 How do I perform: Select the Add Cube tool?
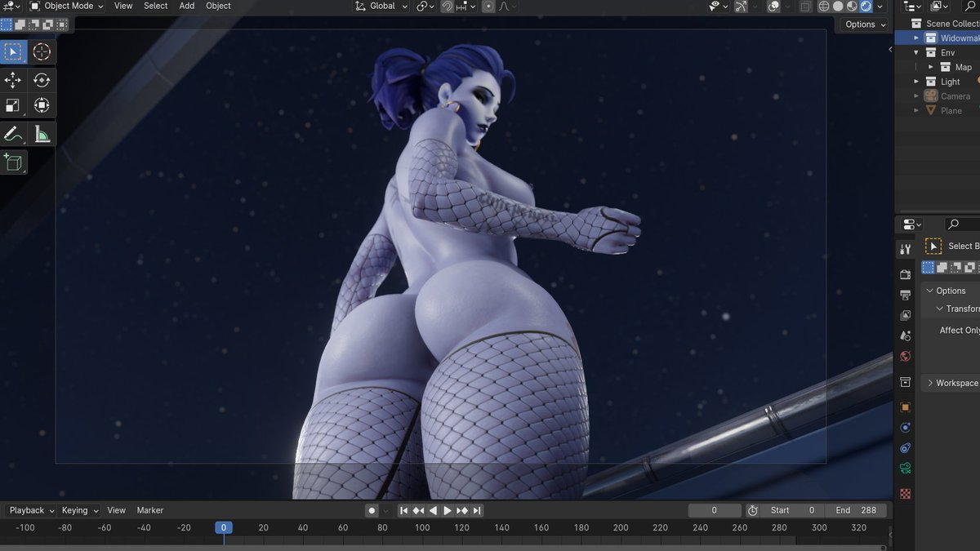pyautogui.click(x=13, y=162)
